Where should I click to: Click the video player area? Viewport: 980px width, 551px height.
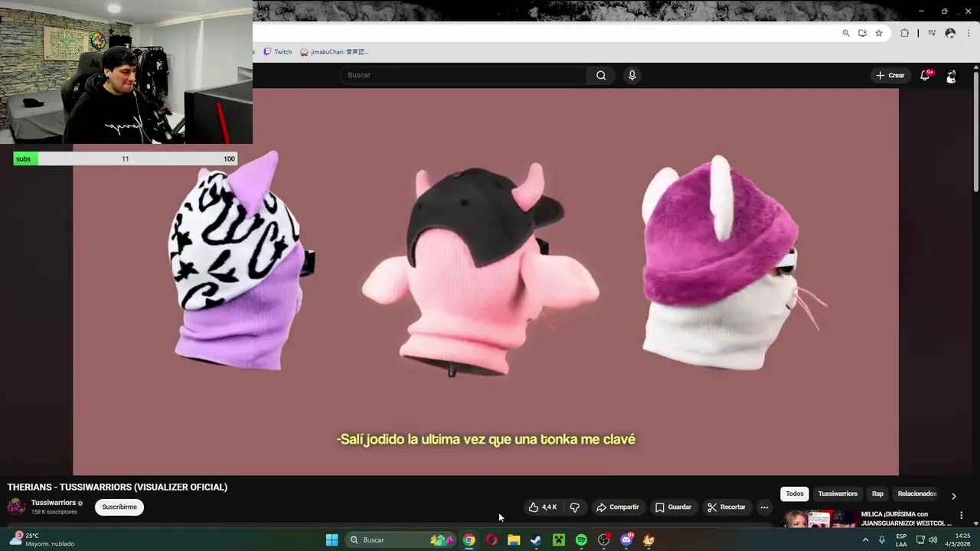point(485,282)
